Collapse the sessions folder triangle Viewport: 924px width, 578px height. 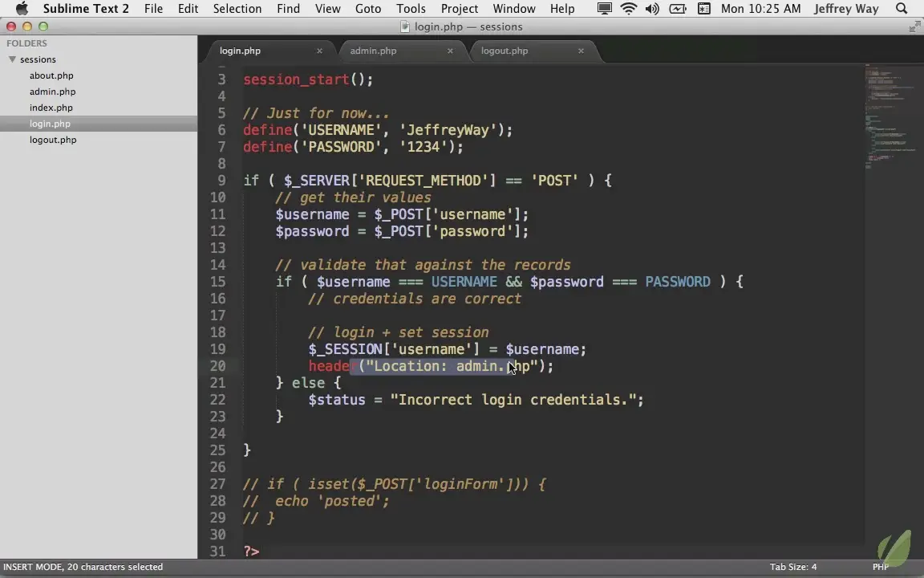[x=12, y=59]
